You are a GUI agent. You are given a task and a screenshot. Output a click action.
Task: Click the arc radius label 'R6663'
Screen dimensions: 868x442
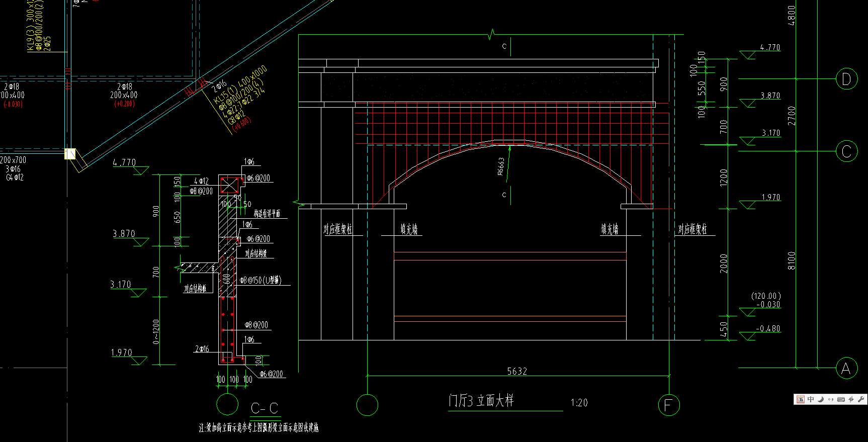point(500,166)
